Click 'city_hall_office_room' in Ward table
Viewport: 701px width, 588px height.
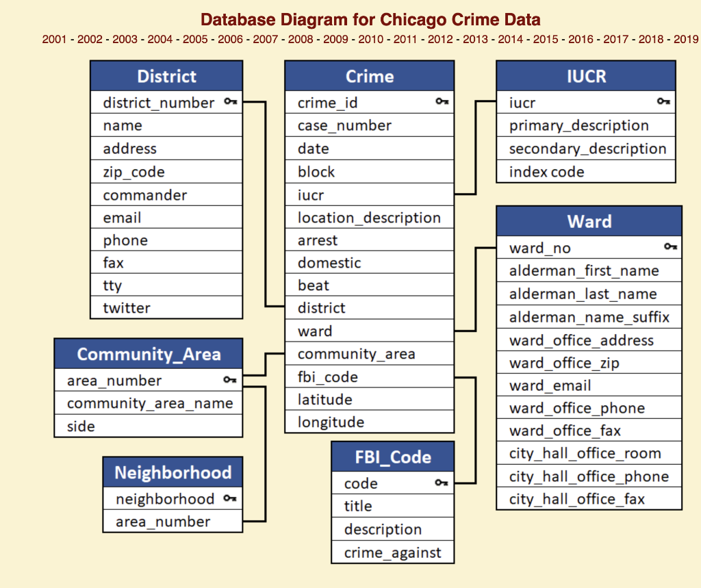[589, 453]
